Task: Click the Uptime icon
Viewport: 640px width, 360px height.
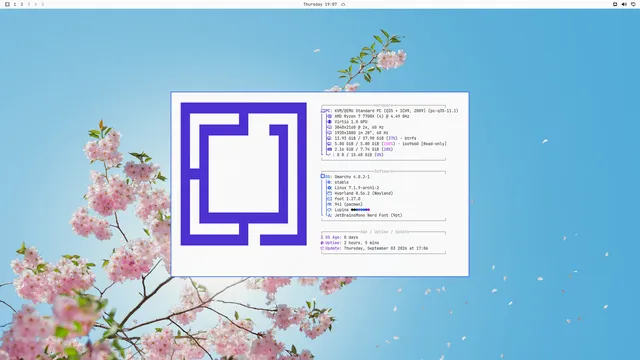Action: (x=322, y=243)
